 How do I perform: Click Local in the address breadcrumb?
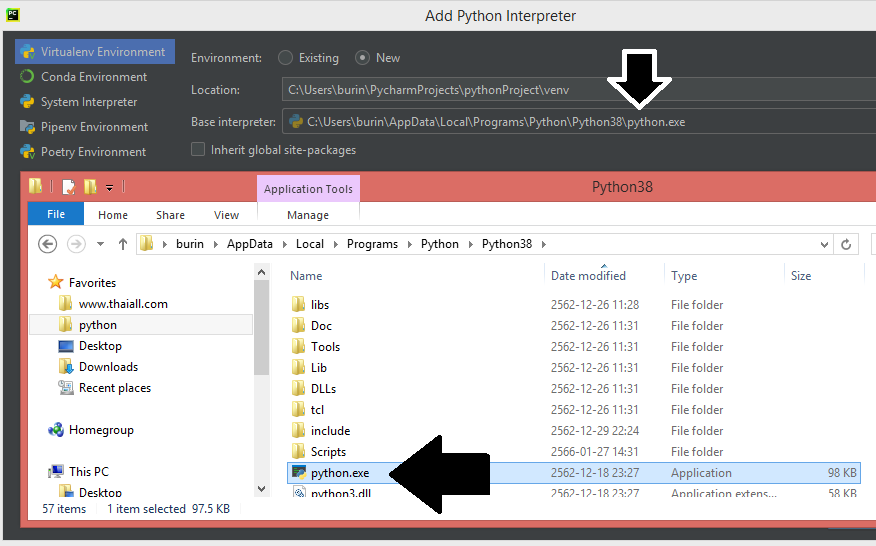click(310, 244)
